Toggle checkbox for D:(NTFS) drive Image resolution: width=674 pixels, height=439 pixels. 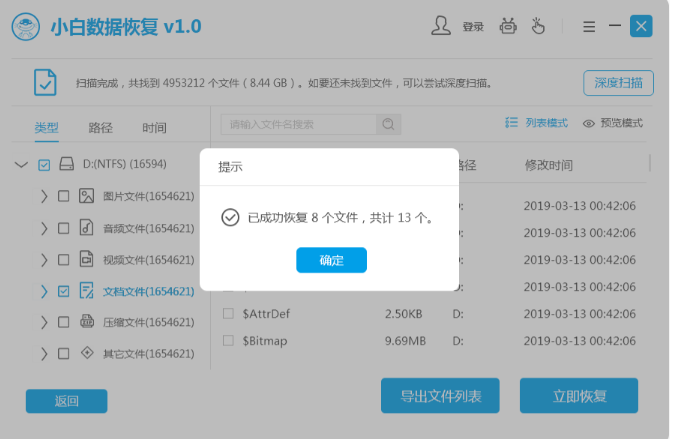click(x=44, y=164)
